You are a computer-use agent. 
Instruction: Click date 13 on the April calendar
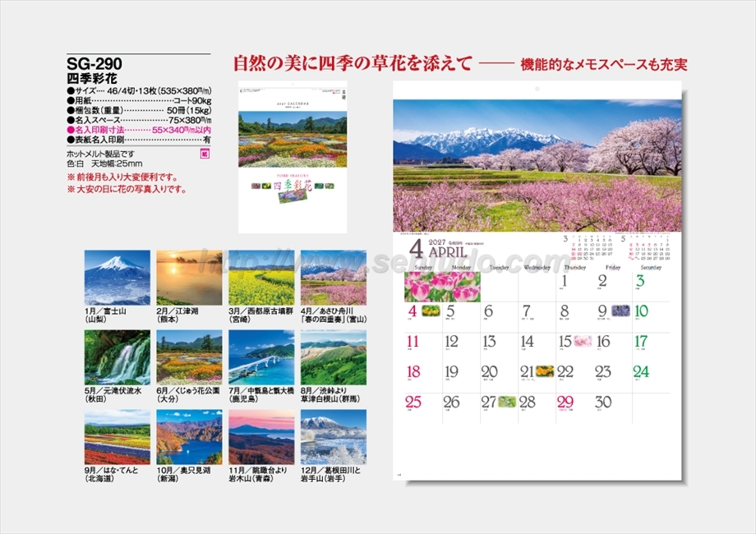pyautogui.click(x=489, y=341)
